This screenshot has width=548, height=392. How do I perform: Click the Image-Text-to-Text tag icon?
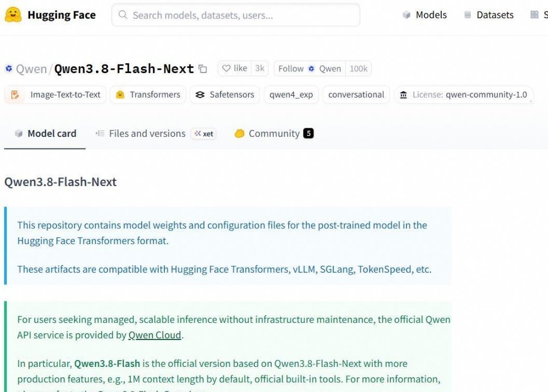pyautogui.click(x=15, y=95)
